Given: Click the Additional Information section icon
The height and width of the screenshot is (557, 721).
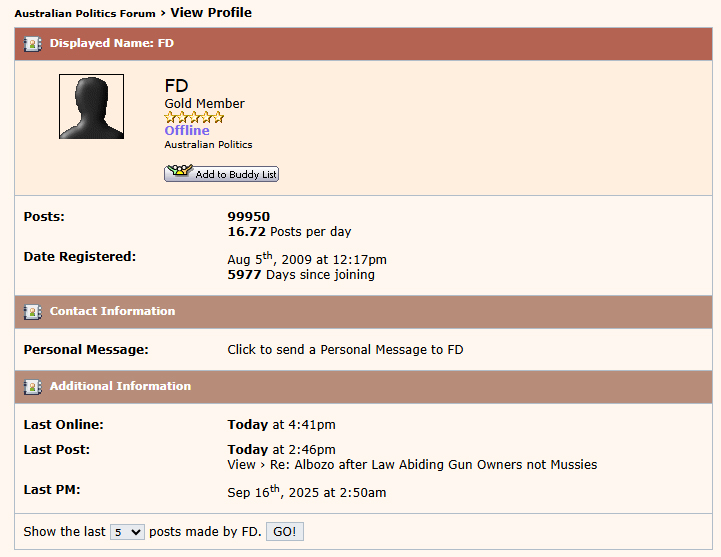Looking at the screenshot, I should [33, 387].
